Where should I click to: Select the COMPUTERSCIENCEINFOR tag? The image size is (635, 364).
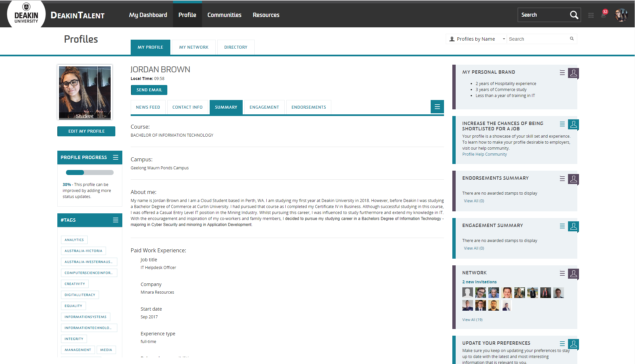(89, 273)
